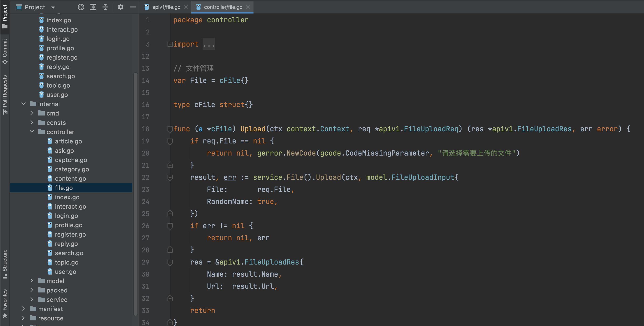Open the Project panel settings gear

pyautogui.click(x=120, y=7)
